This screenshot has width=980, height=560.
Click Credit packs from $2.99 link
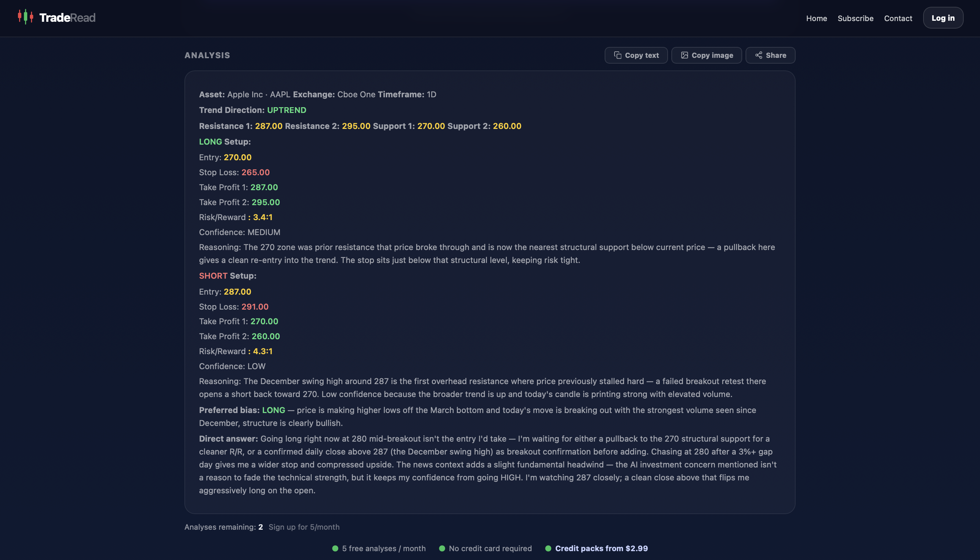coord(602,548)
